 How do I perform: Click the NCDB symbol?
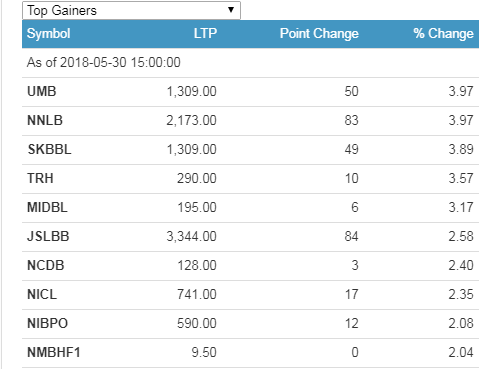pos(45,265)
